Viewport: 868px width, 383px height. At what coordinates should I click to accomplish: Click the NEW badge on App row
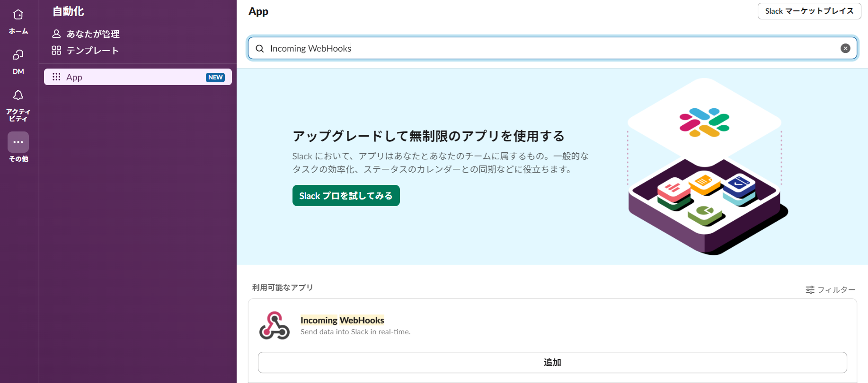click(x=215, y=77)
